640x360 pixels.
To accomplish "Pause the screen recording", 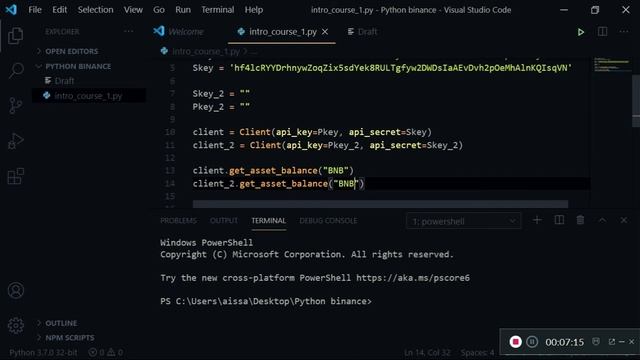I will (x=532, y=342).
